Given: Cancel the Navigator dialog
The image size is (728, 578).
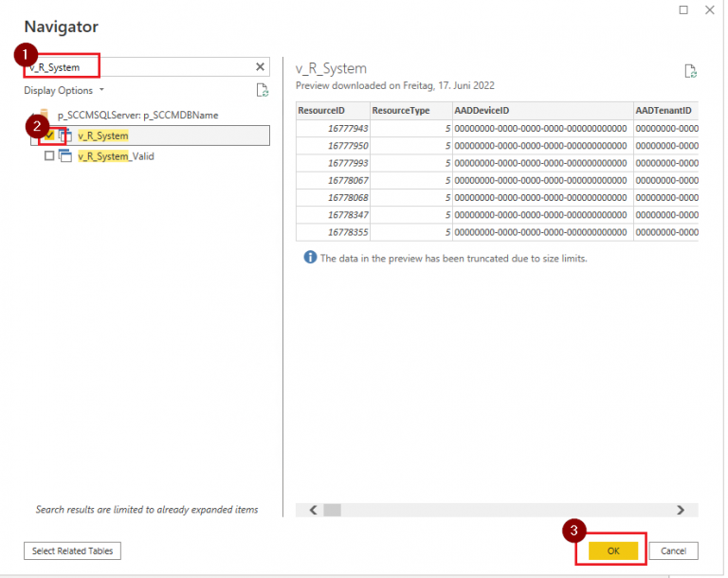Looking at the screenshot, I should point(673,551).
